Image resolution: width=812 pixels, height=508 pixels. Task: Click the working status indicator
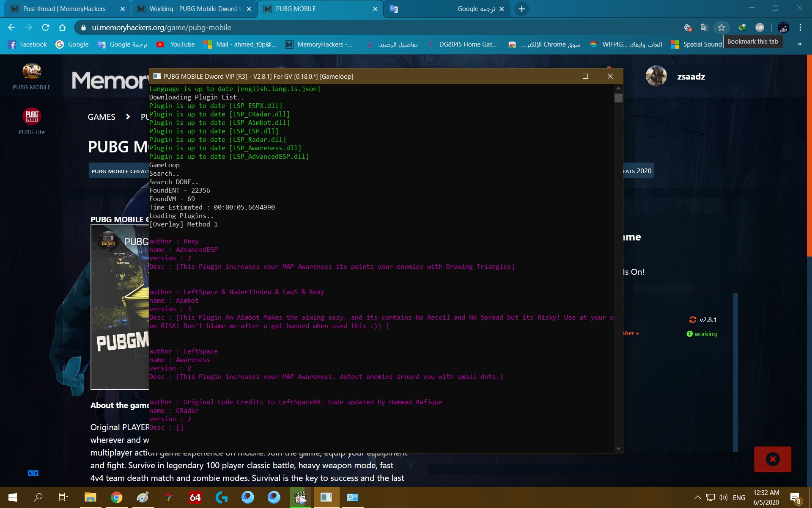click(702, 334)
